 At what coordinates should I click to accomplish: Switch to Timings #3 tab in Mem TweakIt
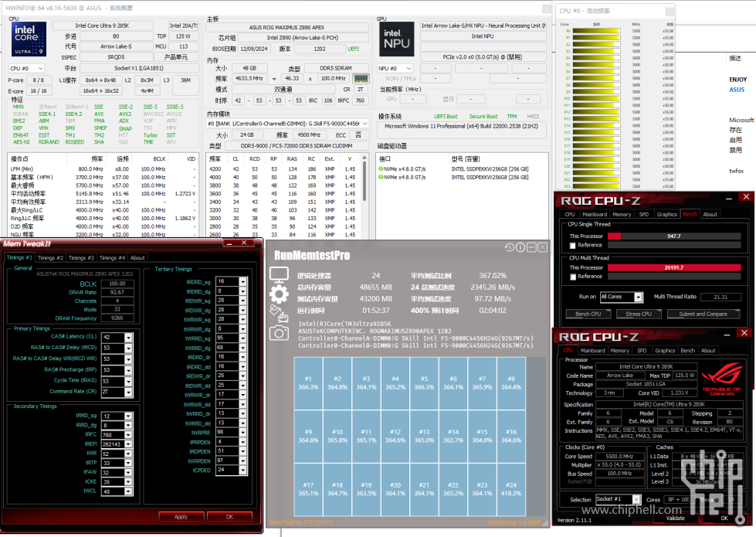[81, 258]
